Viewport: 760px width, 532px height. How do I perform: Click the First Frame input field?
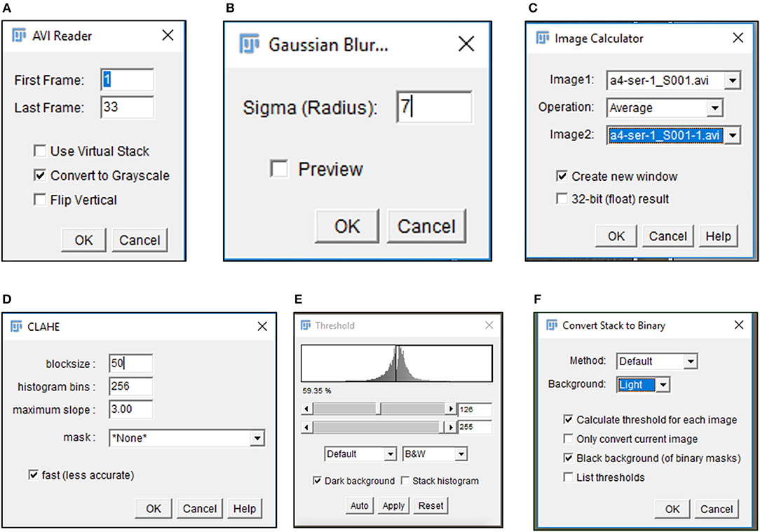128,79
